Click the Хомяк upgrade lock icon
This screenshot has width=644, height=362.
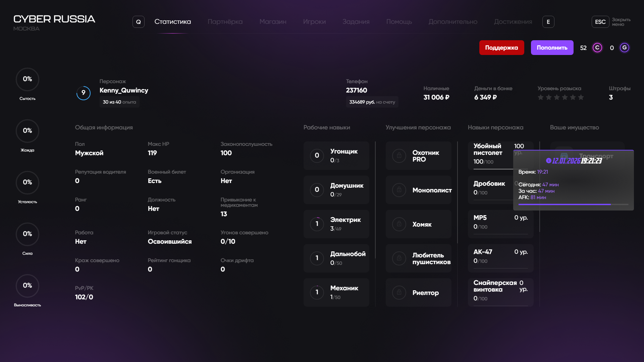tap(399, 224)
